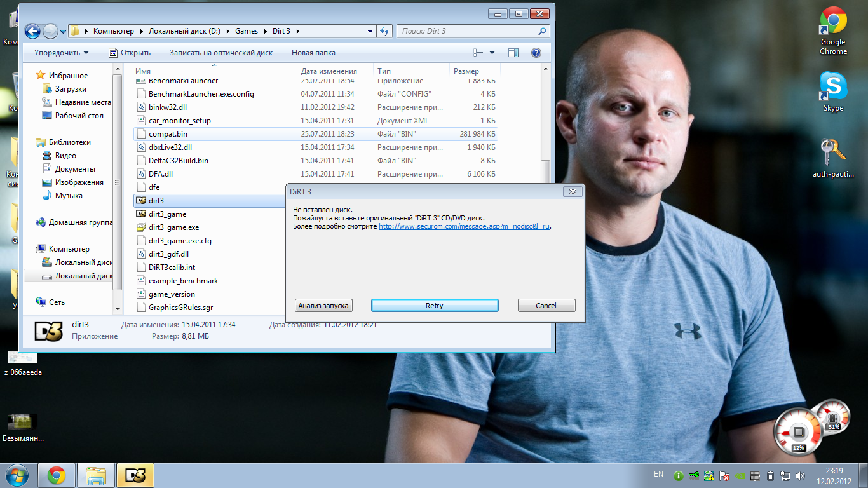Viewport: 868px width, 488px height.
Task: Click the Games breadcrumb in the address bar
Action: 247,31
